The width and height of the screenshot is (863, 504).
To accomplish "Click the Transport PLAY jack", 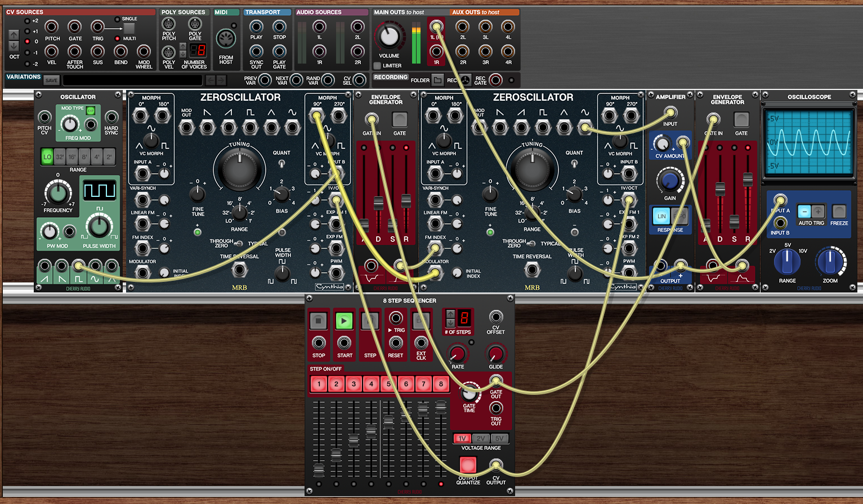I will (x=256, y=26).
